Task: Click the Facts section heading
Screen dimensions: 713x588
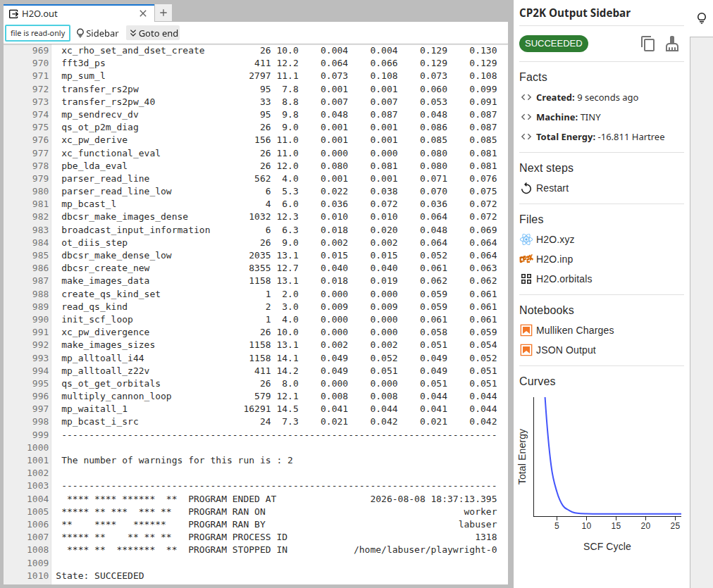Action: pos(533,77)
